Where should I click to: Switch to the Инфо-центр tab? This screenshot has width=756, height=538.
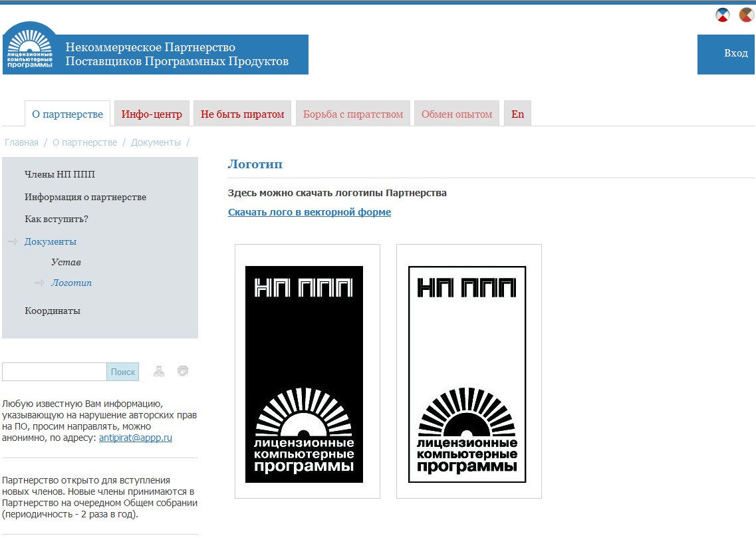[x=152, y=114]
